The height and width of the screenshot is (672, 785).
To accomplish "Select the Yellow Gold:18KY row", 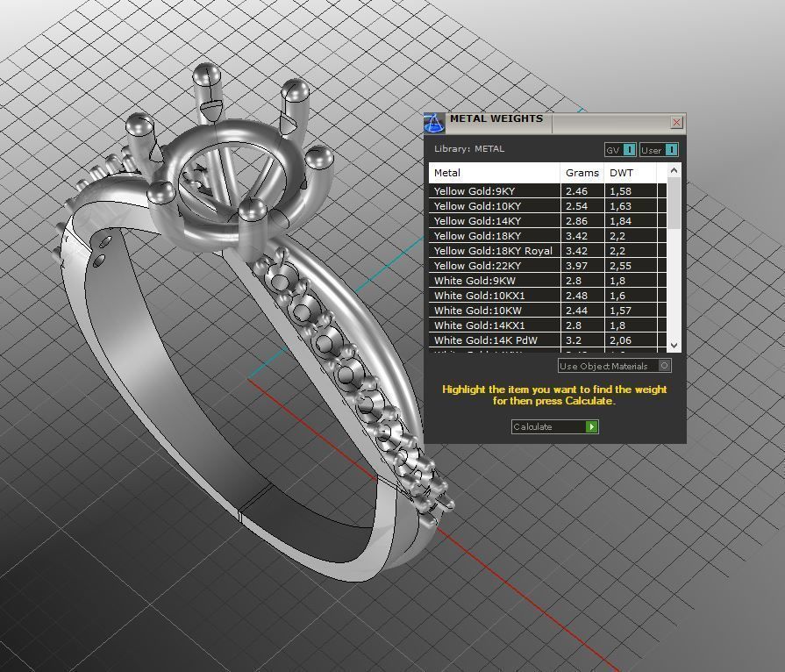I will 547,236.
